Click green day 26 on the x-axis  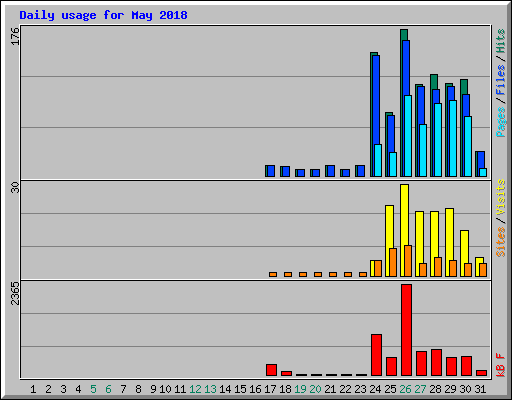tap(405, 389)
